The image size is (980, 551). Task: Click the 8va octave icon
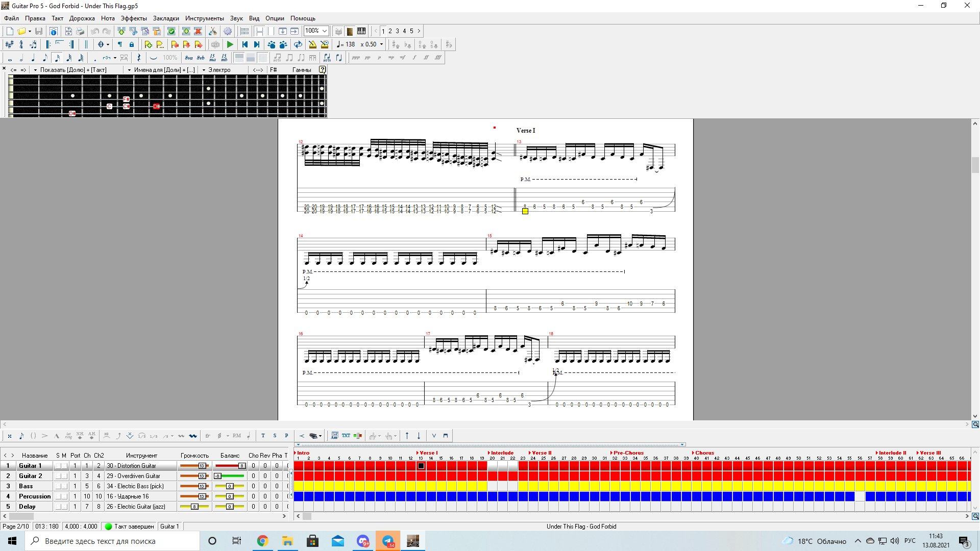[189, 58]
